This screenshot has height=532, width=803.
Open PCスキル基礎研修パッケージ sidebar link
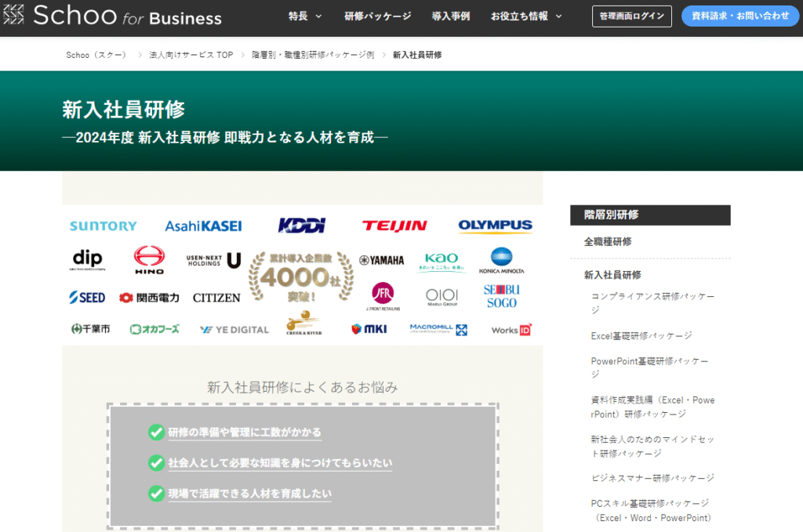(x=652, y=511)
